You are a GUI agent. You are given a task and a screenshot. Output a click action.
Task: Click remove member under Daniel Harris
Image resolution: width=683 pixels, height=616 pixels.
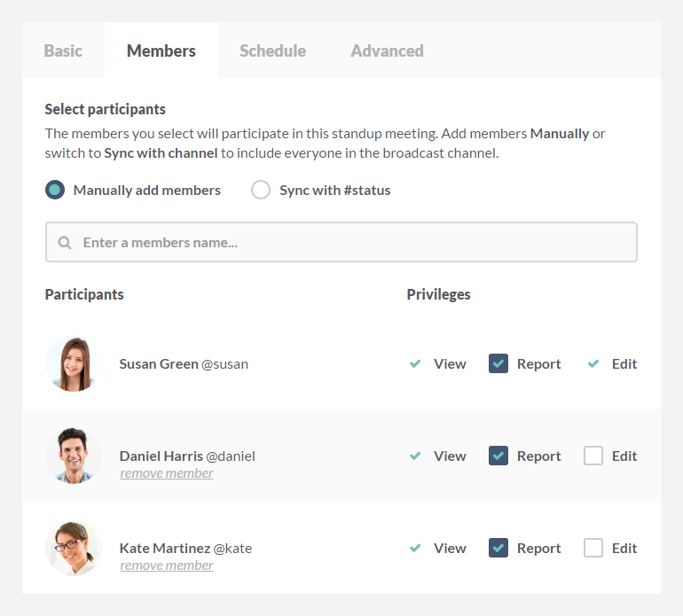click(167, 473)
